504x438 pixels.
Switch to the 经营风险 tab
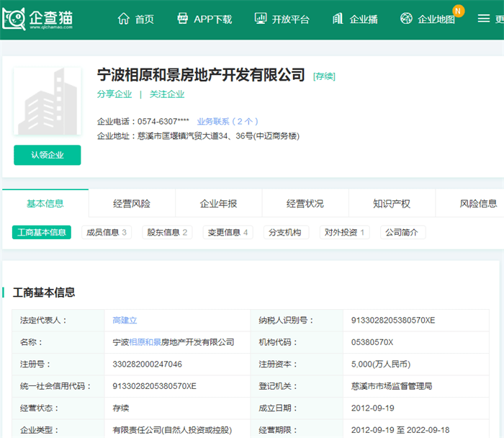pyautogui.click(x=132, y=204)
